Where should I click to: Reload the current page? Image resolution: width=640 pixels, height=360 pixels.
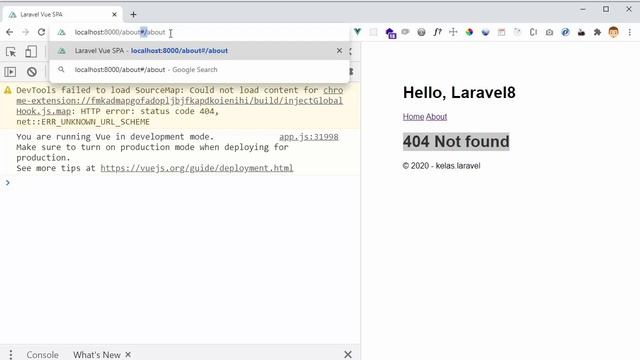41,32
